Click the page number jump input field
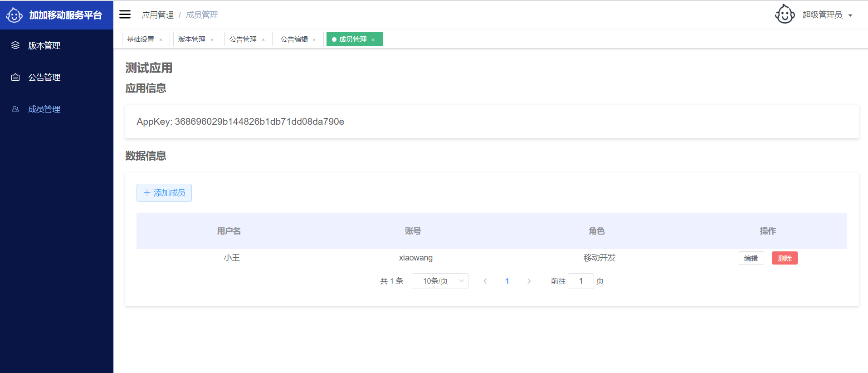868x373 pixels. click(580, 281)
